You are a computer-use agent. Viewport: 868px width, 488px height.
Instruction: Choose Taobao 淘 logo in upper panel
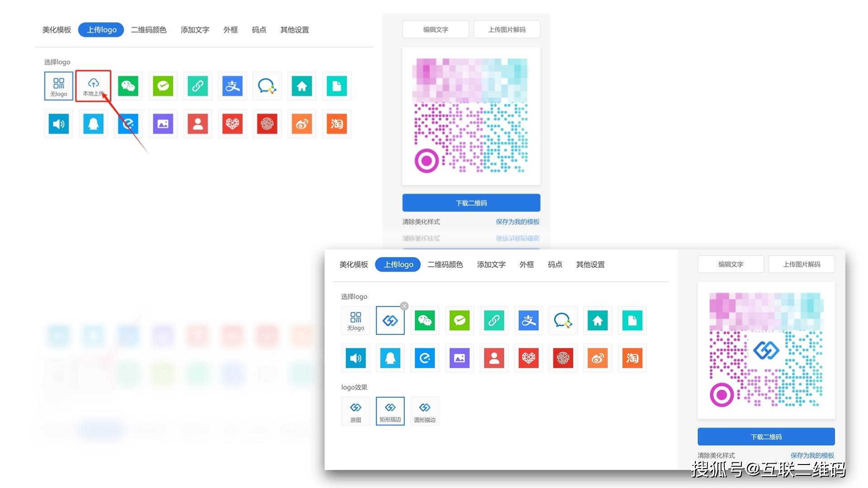click(x=337, y=124)
